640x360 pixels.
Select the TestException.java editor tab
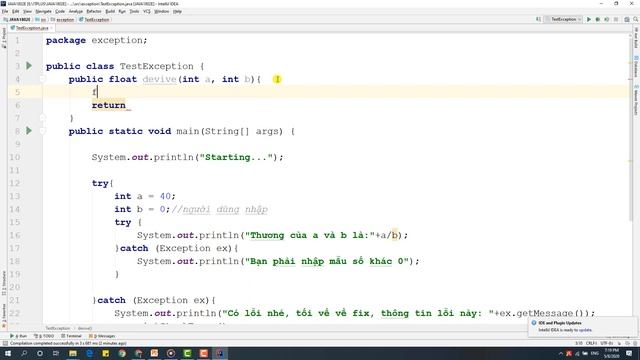point(31,28)
